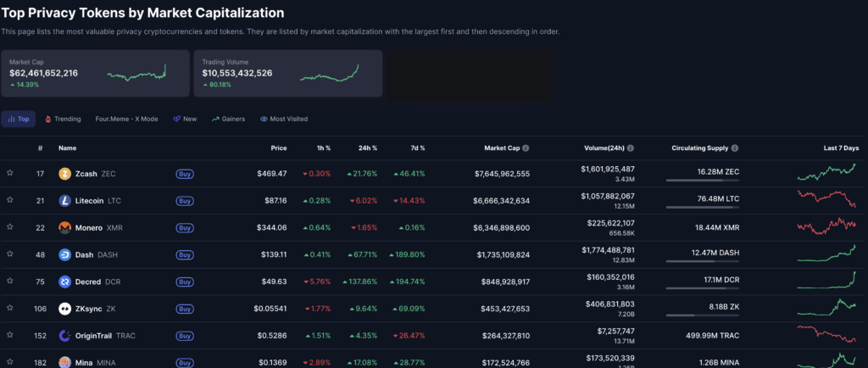
Task: Show Market Cap column info tooltip icon
Action: [526, 148]
